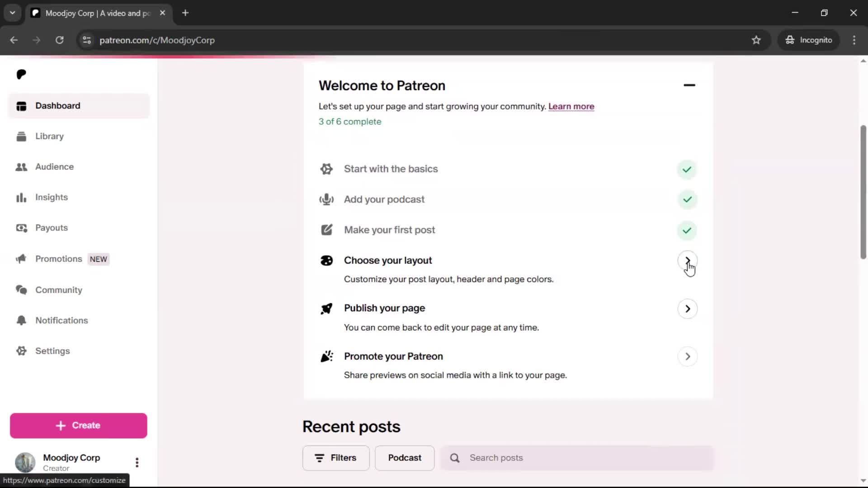Select the Promote your Patreon step title
The height and width of the screenshot is (488, 868).
[393, 357]
